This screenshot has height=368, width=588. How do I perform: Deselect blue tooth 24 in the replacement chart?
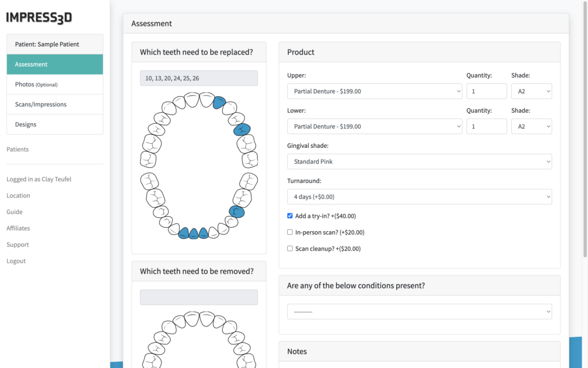pos(203,233)
